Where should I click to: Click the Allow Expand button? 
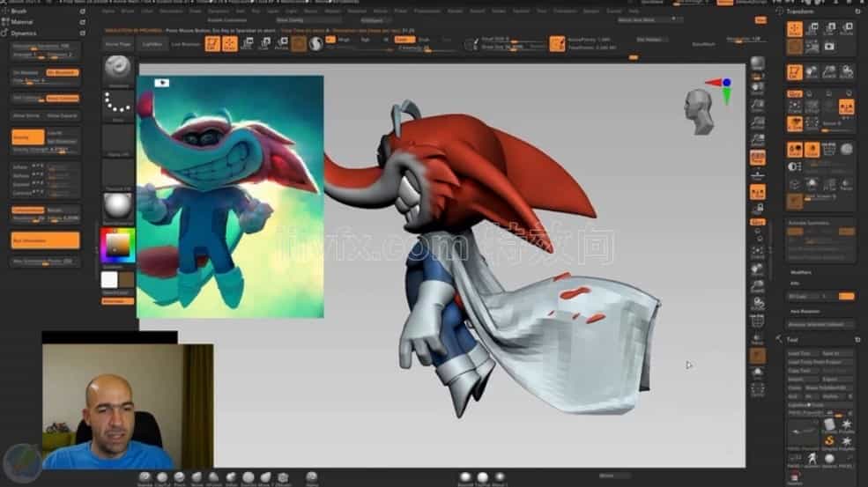coord(62,115)
